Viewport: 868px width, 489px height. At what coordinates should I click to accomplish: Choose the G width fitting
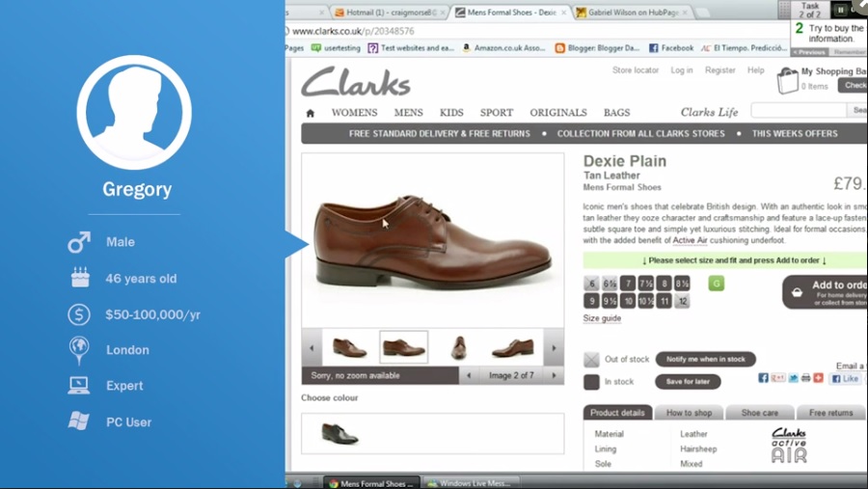[717, 284]
